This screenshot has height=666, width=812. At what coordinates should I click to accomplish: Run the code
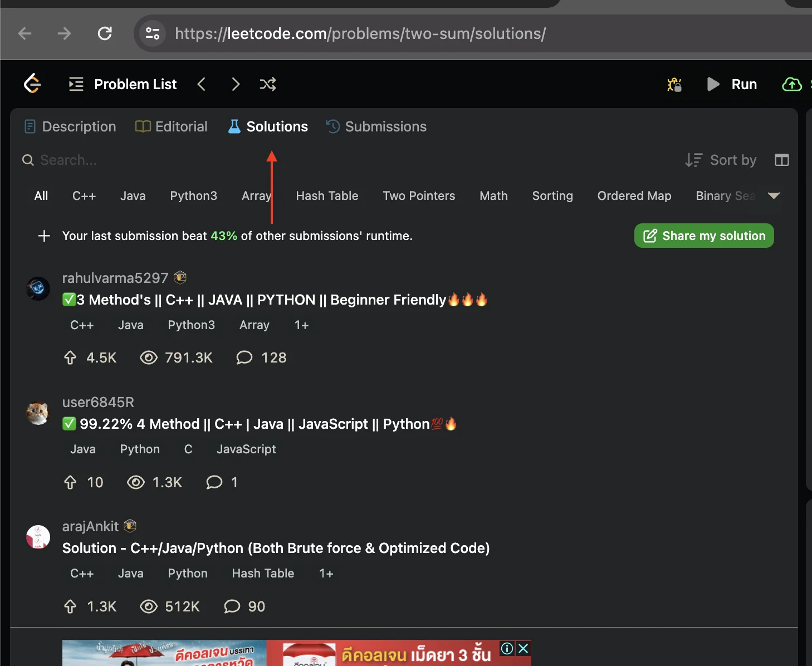(732, 84)
